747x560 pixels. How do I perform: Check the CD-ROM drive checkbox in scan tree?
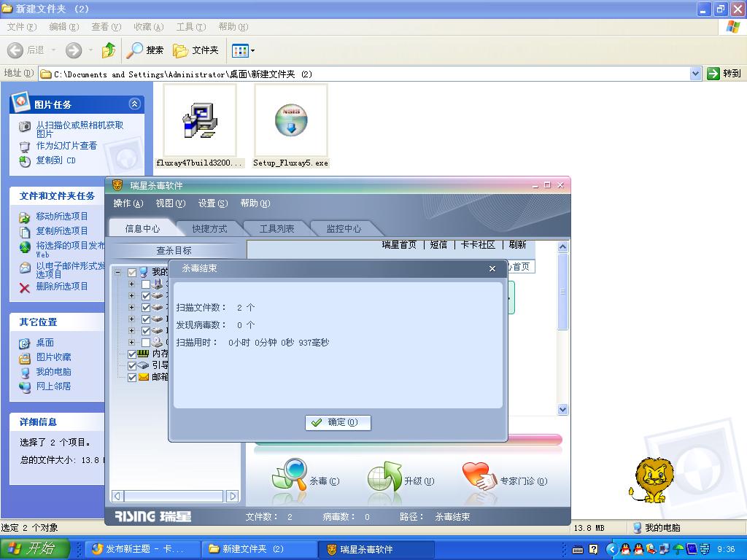point(146,343)
